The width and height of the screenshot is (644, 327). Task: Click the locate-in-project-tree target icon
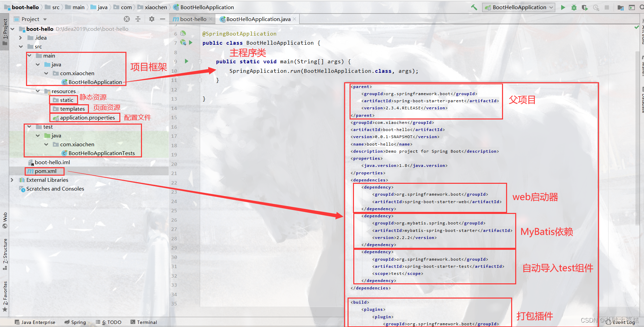pos(127,19)
